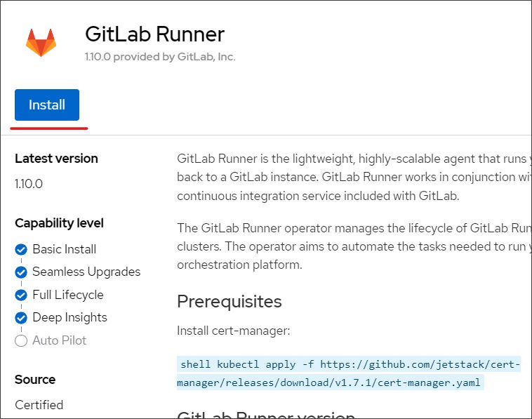Click the empty Auto Pilot circle icon

21,340
